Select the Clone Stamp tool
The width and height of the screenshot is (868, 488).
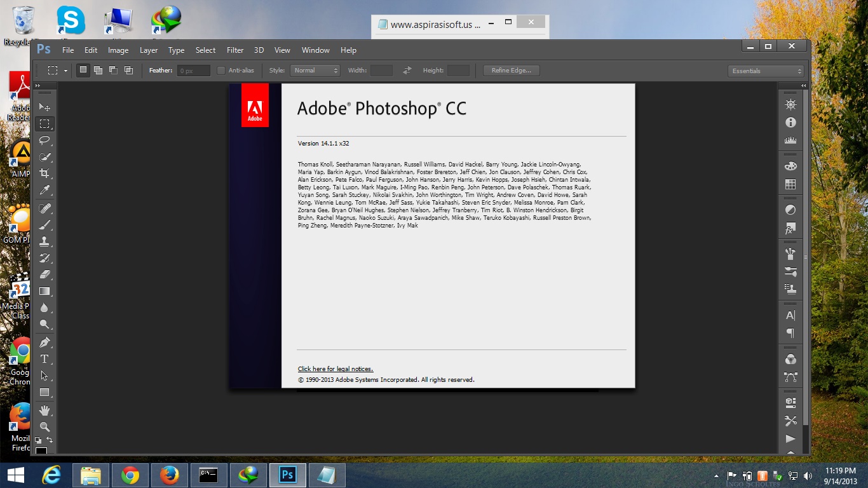pyautogui.click(x=44, y=241)
